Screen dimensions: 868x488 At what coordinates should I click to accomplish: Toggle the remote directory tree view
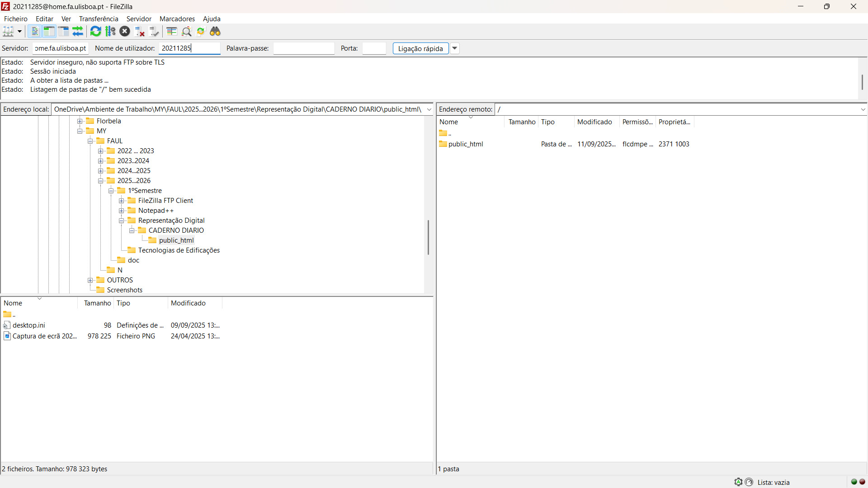[x=63, y=31]
